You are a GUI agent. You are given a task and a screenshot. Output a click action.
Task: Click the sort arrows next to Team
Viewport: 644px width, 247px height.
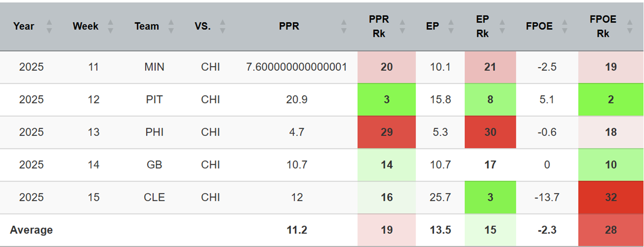click(x=171, y=26)
